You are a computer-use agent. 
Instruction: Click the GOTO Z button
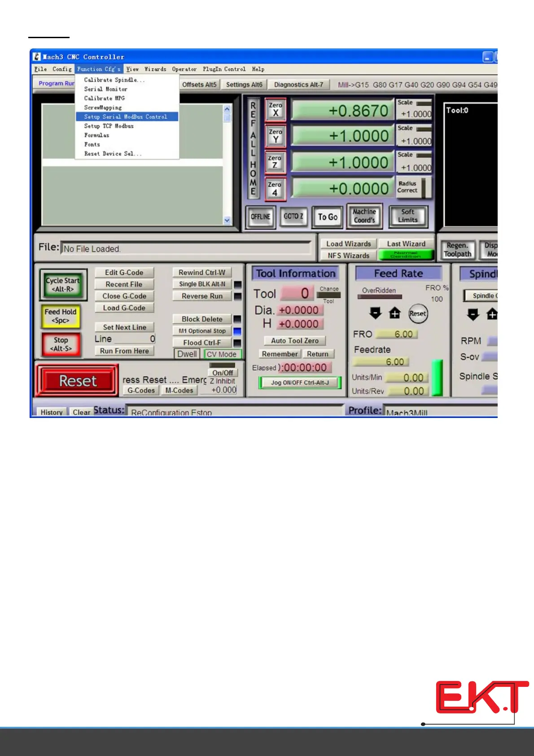[x=293, y=217]
